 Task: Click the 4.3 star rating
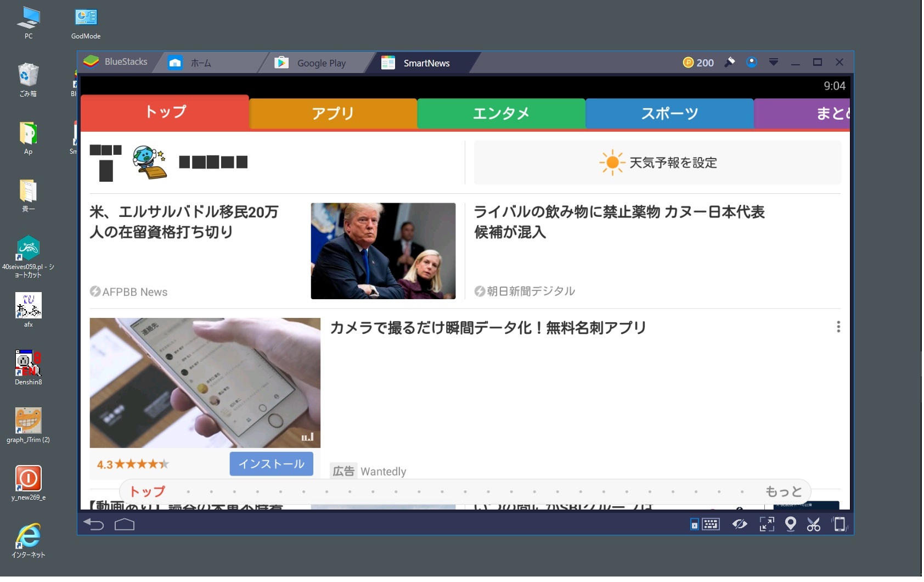[x=133, y=465]
